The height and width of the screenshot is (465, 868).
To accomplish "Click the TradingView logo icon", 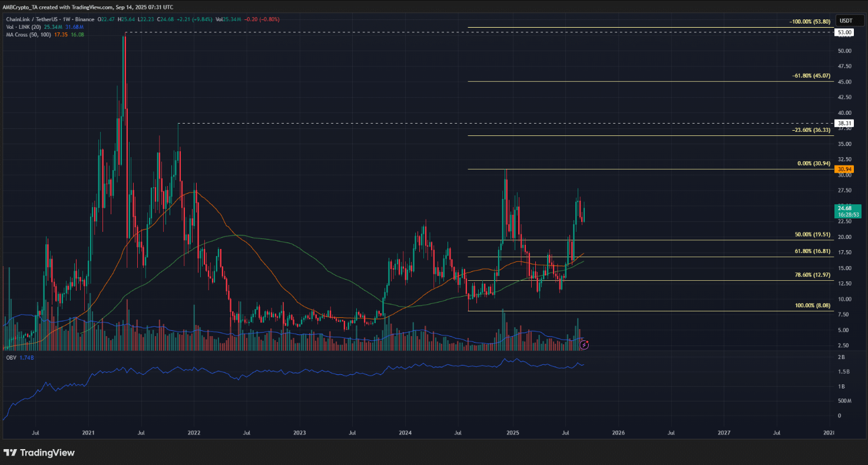I will tap(10, 453).
